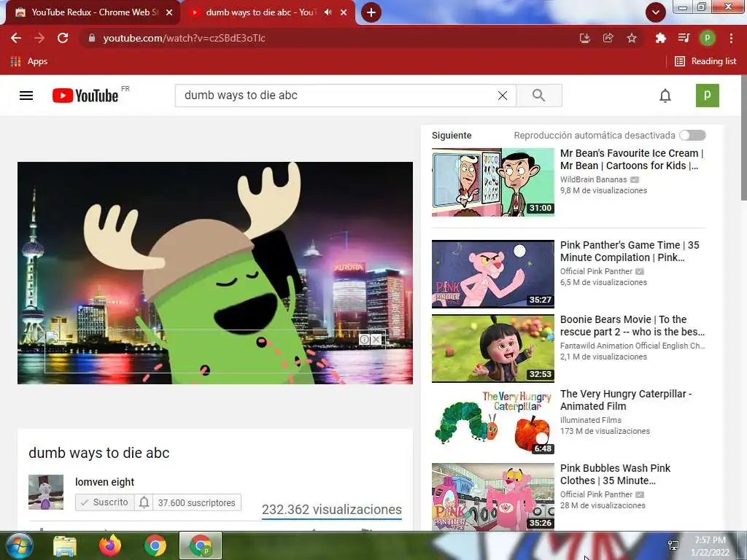Open the lomven eight channel name
This screenshot has height=560, width=747.
coord(105,482)
